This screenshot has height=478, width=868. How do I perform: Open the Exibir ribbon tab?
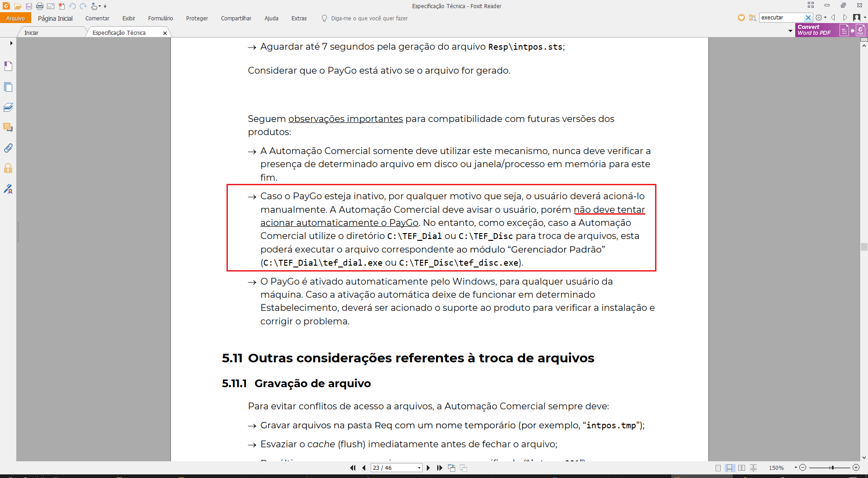129,18
